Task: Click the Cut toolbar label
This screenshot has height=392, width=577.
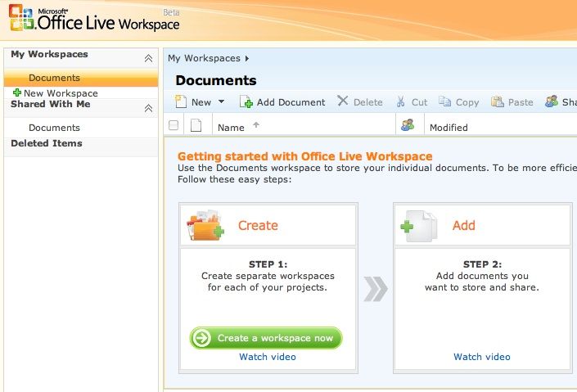Action: tap(420, 102)
